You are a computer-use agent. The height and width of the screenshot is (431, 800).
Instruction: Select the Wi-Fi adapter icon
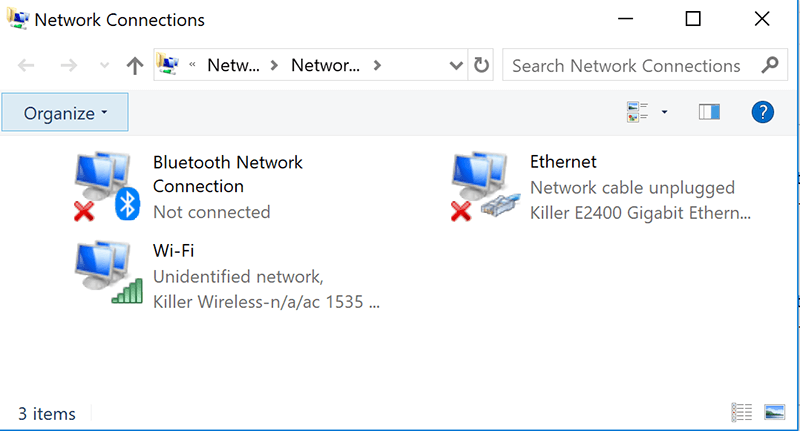coord(107,273)
